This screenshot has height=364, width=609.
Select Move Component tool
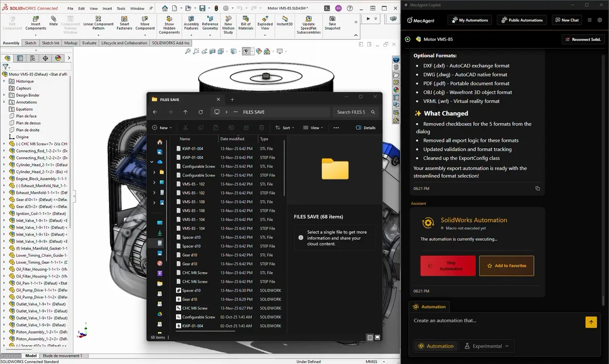[145, 24]
